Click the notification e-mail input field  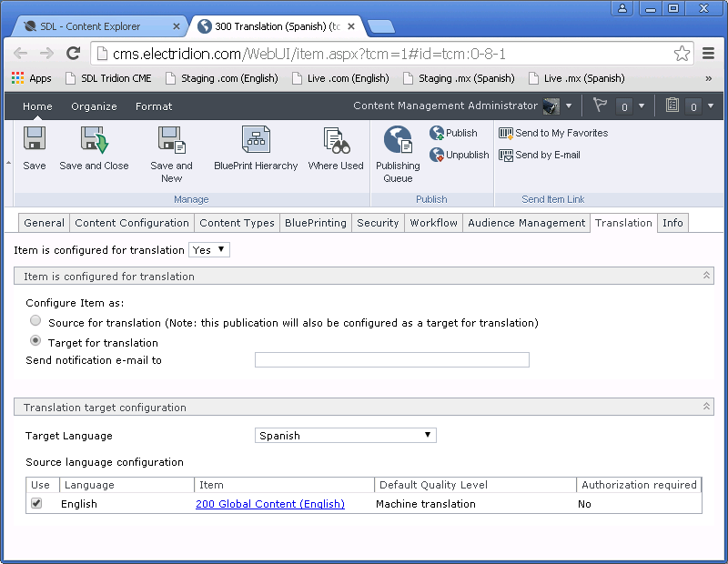tap(391, 360)
